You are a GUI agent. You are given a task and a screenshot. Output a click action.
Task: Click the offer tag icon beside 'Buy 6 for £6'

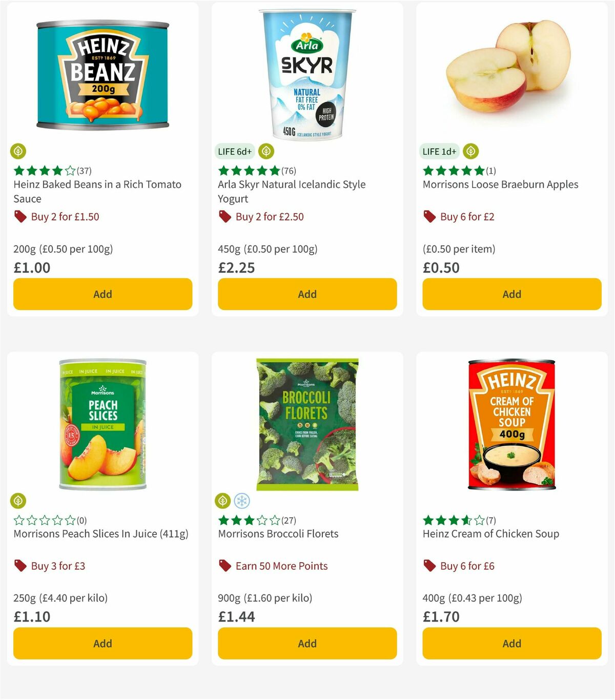pos(429,566)
